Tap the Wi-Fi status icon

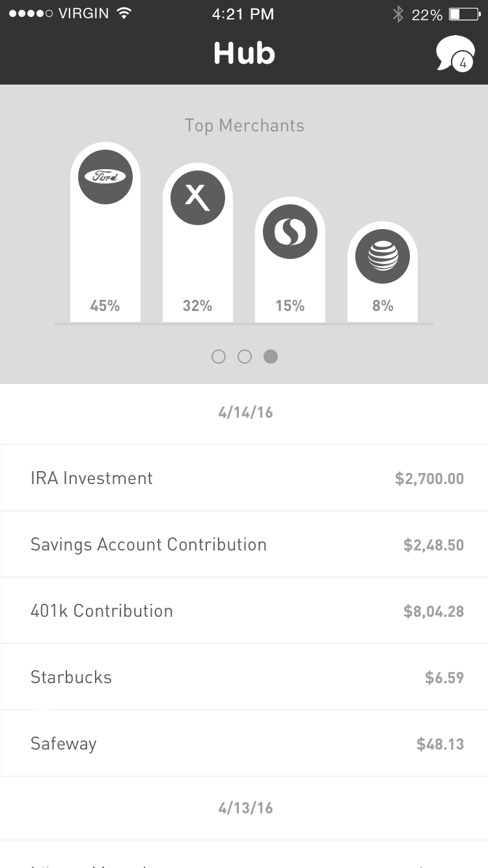tap(123, 14)
